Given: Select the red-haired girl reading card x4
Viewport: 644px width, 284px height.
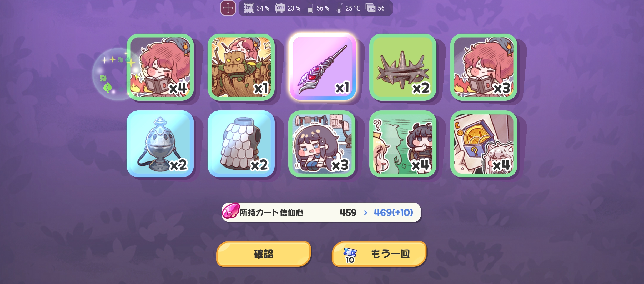Looking at the screenshot, I should (x=160, y=67).
